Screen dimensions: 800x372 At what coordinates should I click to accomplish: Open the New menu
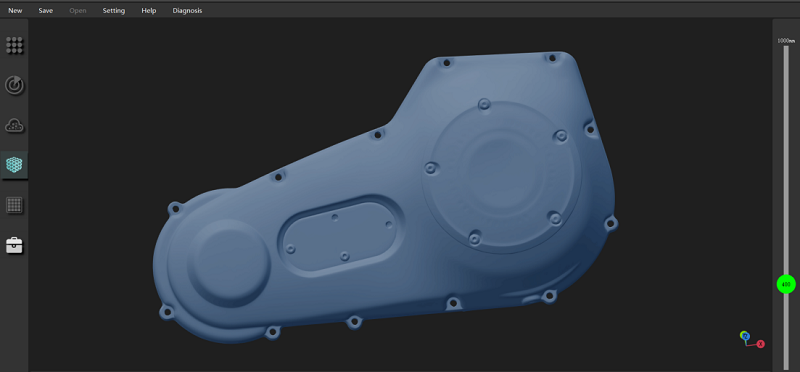click(x=15, y=11)
